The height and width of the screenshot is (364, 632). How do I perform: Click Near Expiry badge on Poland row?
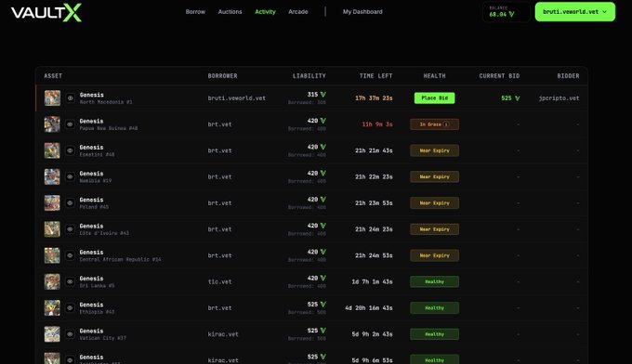click(435, 203)
